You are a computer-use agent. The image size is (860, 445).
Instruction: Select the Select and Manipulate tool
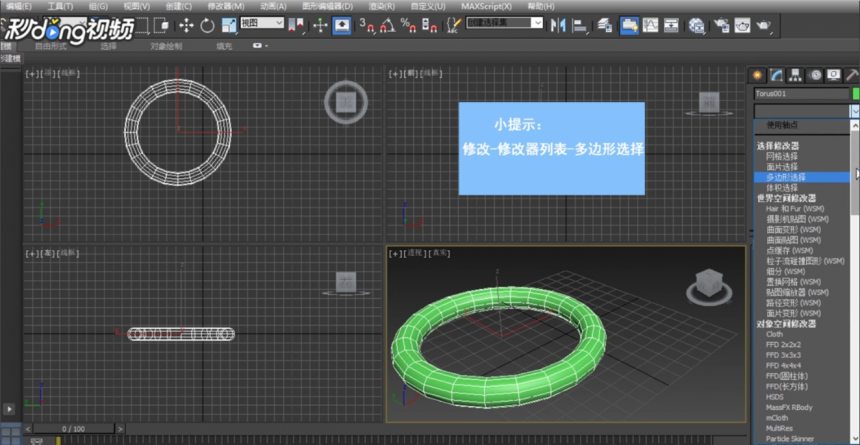coord(321,25)
